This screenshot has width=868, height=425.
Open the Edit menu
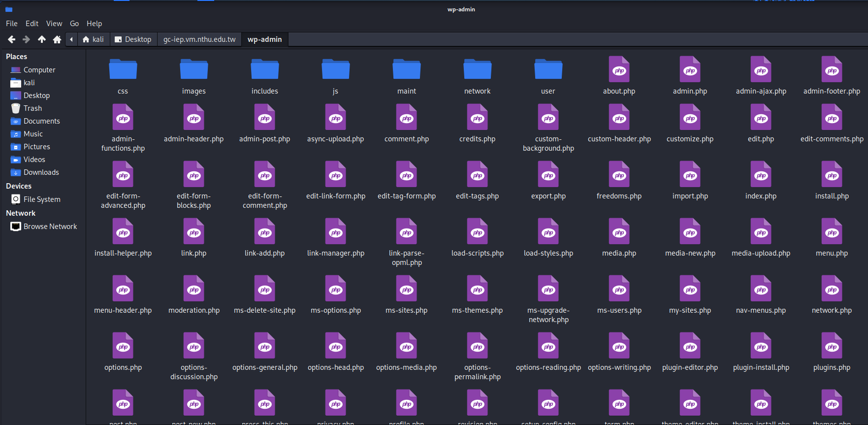[x=32, y=24]
